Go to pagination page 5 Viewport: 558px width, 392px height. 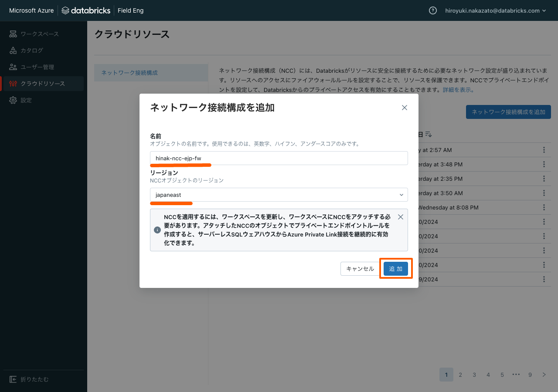point(502,375)
